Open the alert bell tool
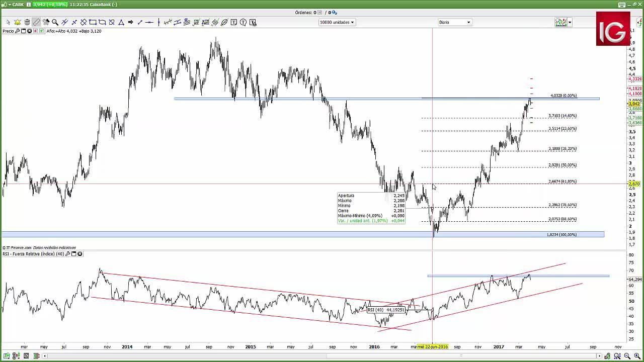Viewport: 644px width, 362px height. point(18,22)
